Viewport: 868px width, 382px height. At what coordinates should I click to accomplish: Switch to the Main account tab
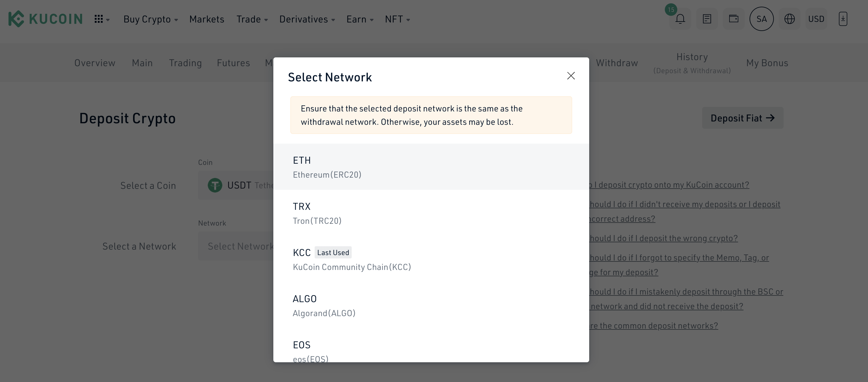pos(142,63)
